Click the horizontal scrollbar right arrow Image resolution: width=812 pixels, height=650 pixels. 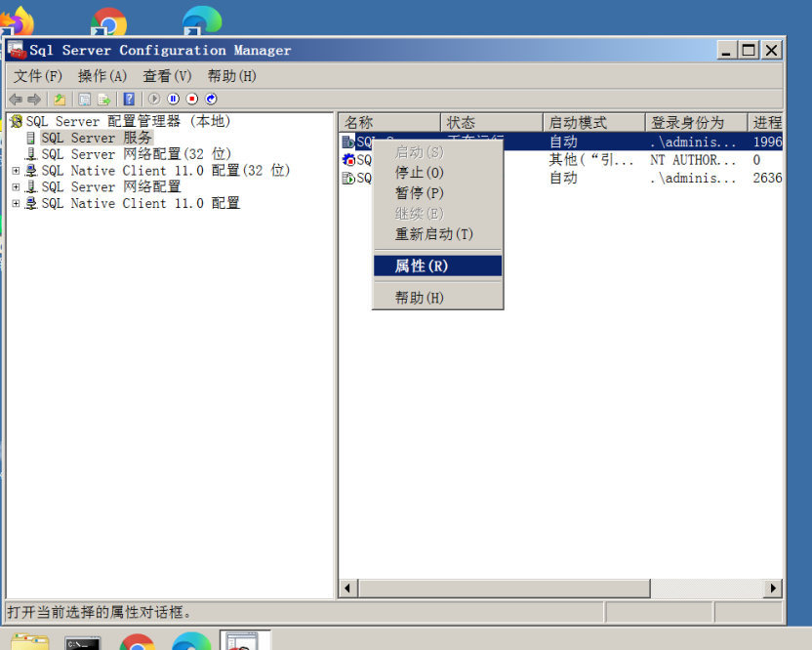773,589
